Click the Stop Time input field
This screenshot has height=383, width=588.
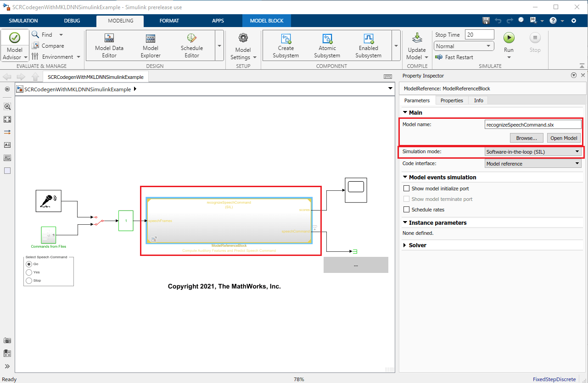click(x=479, y=35)
